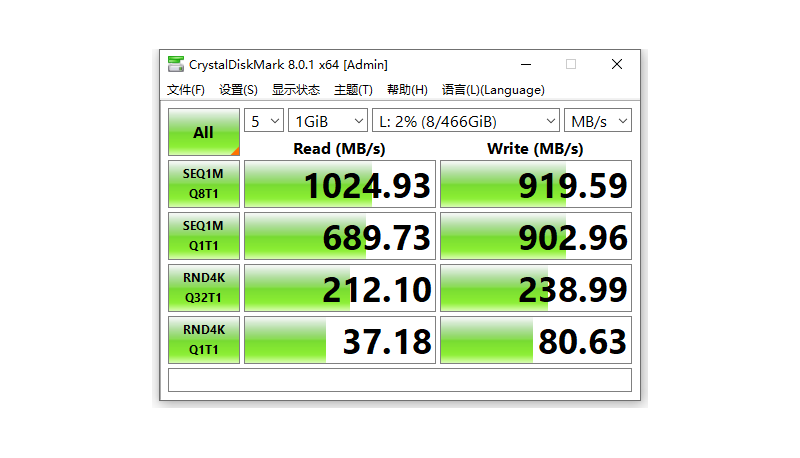Click the empty comment field at bottom
Screen dimensions: 800x458
pyautogui.click(x=400, y=380)
